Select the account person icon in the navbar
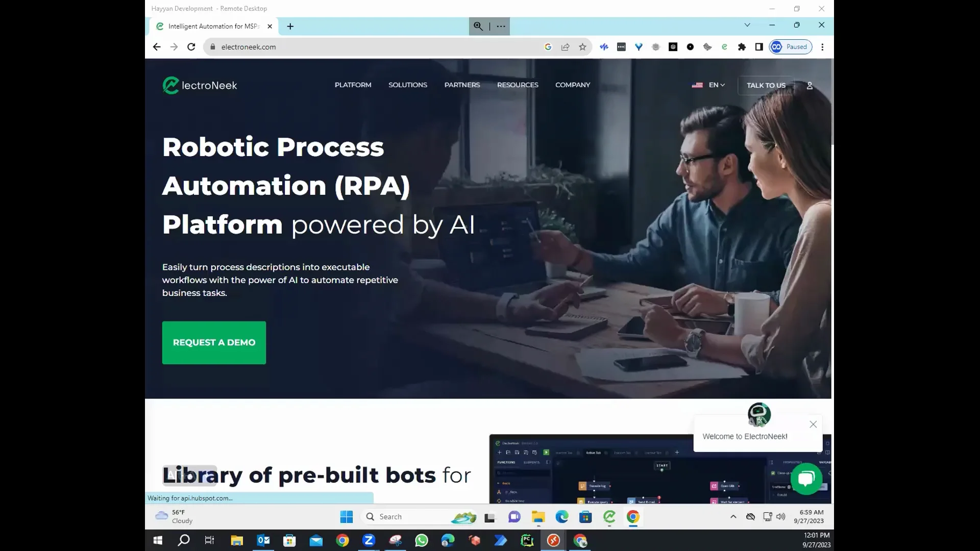 [x=810, y=85]
